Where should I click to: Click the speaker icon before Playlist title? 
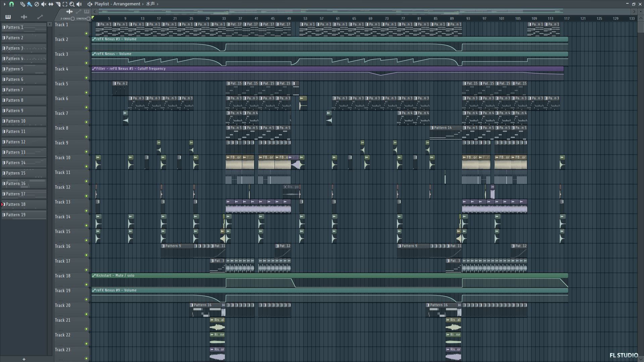coord(90,4)
